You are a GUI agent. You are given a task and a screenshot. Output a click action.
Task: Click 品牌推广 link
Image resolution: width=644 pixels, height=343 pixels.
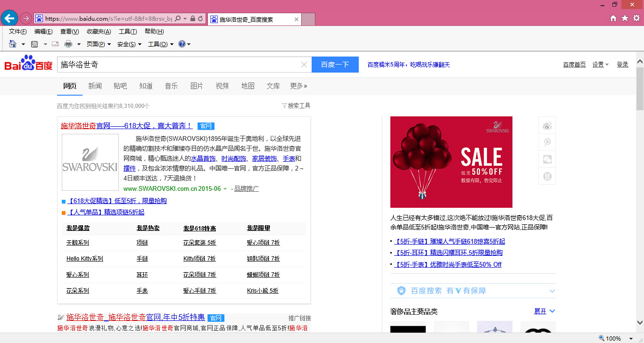coord(247,188)
